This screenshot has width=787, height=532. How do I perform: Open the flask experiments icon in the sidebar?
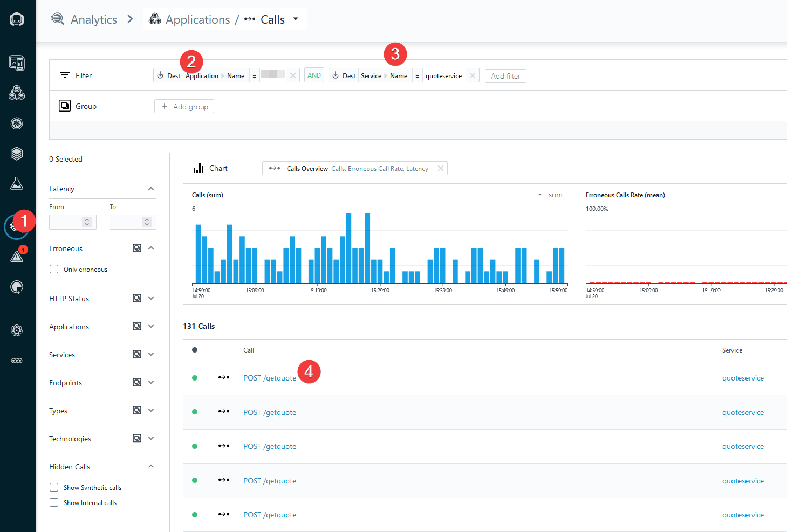[17, 184]
